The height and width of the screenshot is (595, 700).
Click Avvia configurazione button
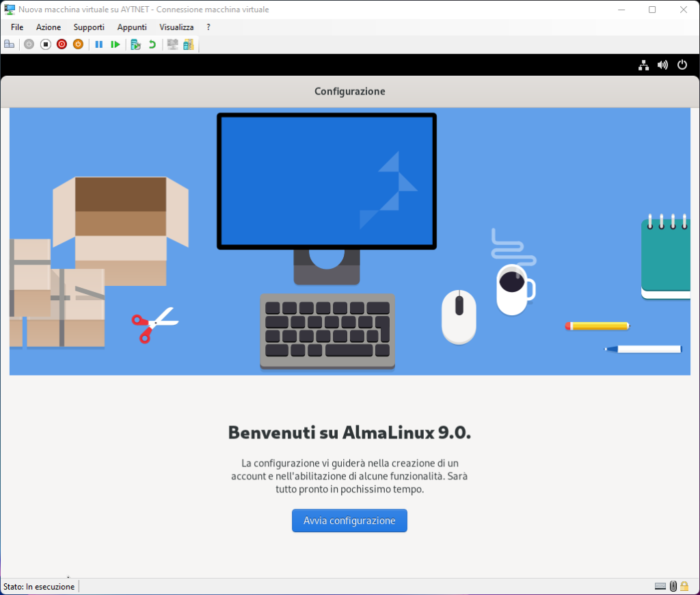click(349, 520)
